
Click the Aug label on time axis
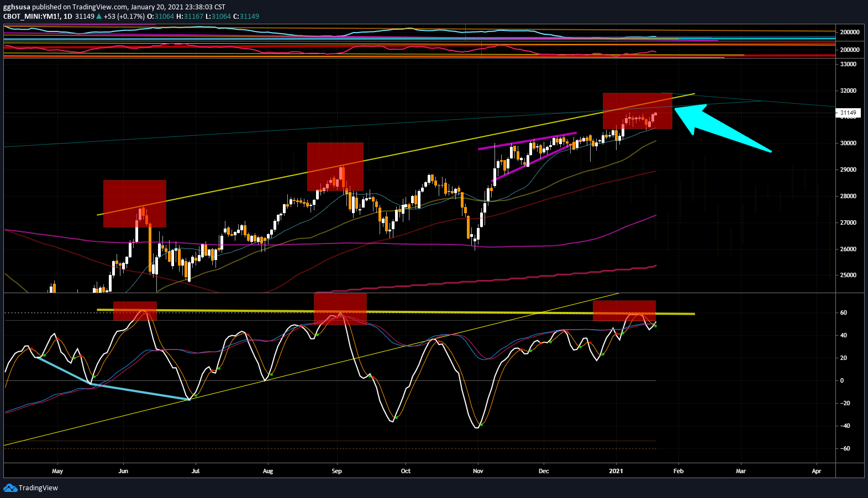pyautogui.click(x=268, y=471)
